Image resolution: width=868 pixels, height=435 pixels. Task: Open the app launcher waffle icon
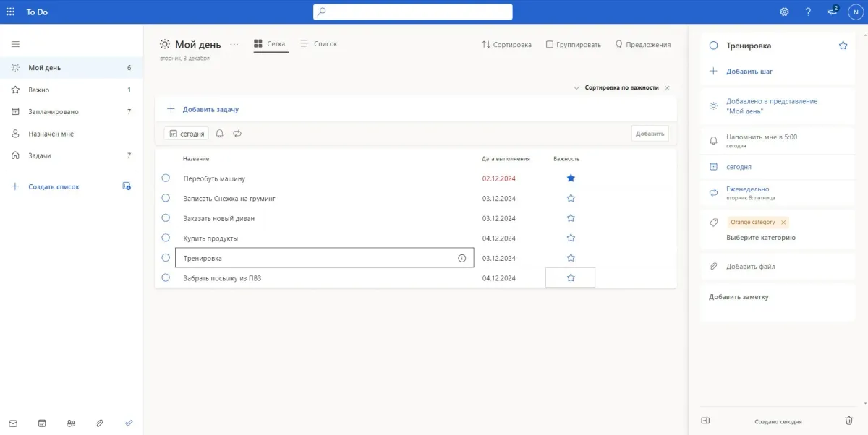click(x=10, y=12)
